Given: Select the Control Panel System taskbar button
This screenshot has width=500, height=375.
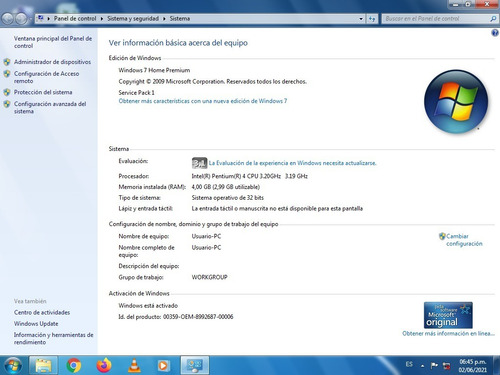Looking at the screenshot, I should coord(195,365).
